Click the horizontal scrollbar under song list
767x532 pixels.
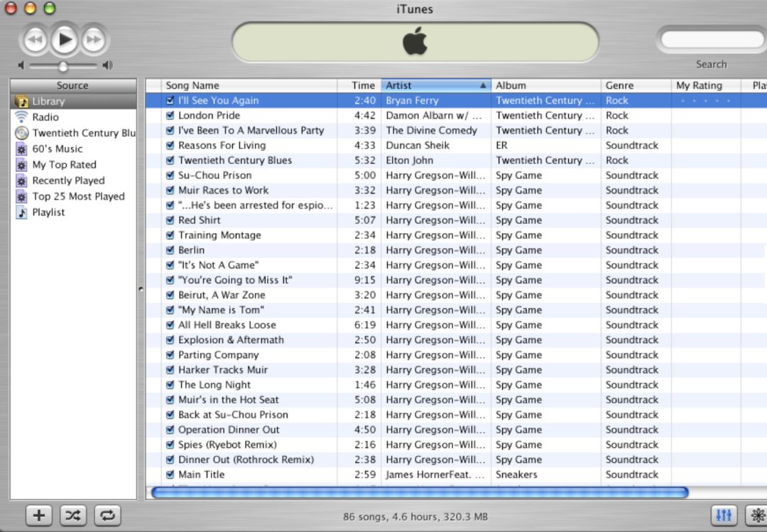tap(419, 492)
